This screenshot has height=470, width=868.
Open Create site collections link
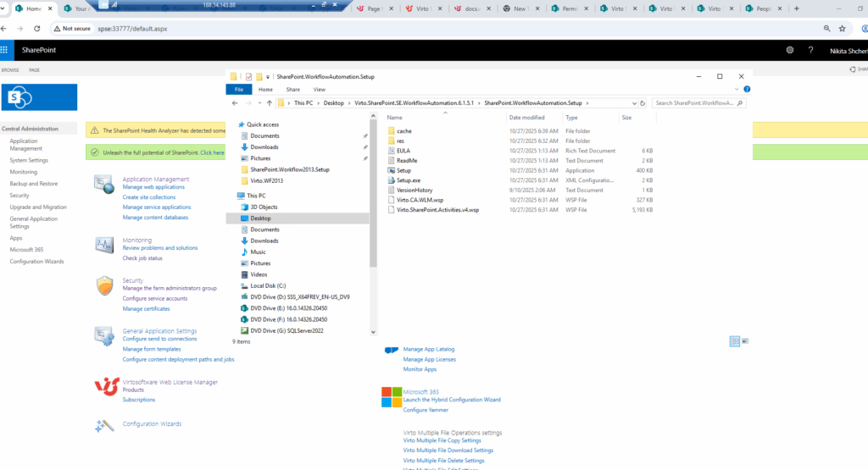pos(149,196)
